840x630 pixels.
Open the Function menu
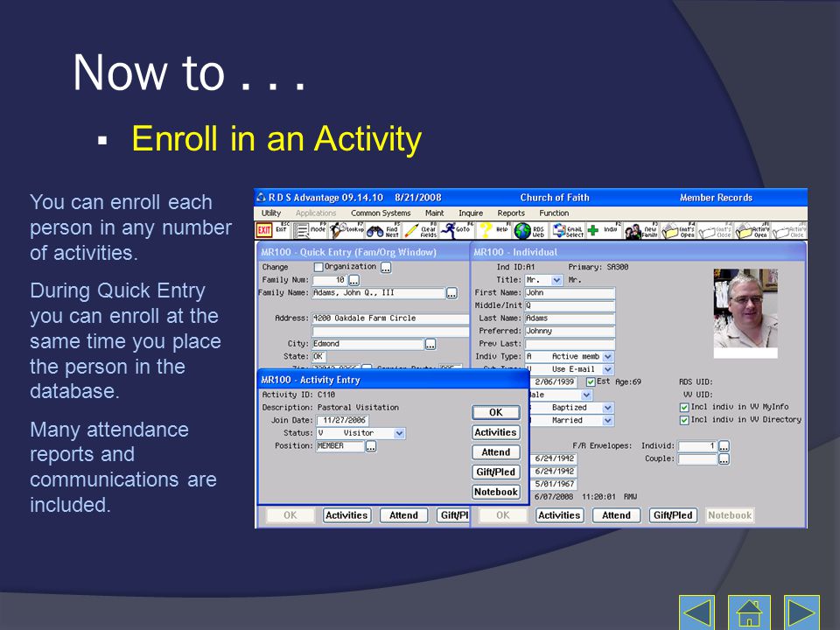point(554,213)
